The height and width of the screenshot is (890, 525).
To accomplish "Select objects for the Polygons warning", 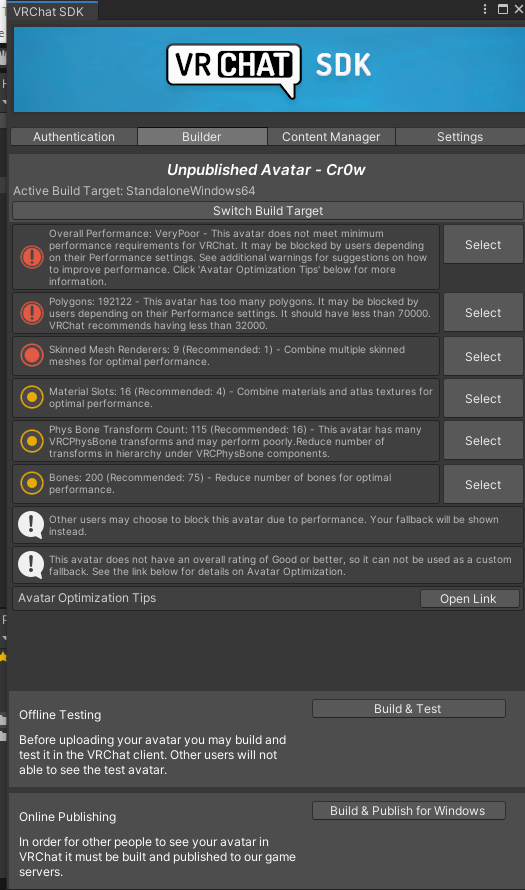I will tap(483, 312).
